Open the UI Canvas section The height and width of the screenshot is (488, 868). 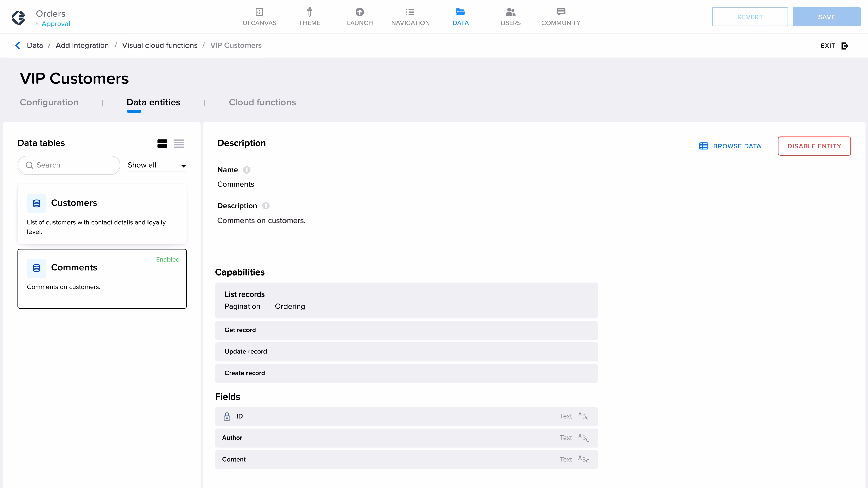259,17
